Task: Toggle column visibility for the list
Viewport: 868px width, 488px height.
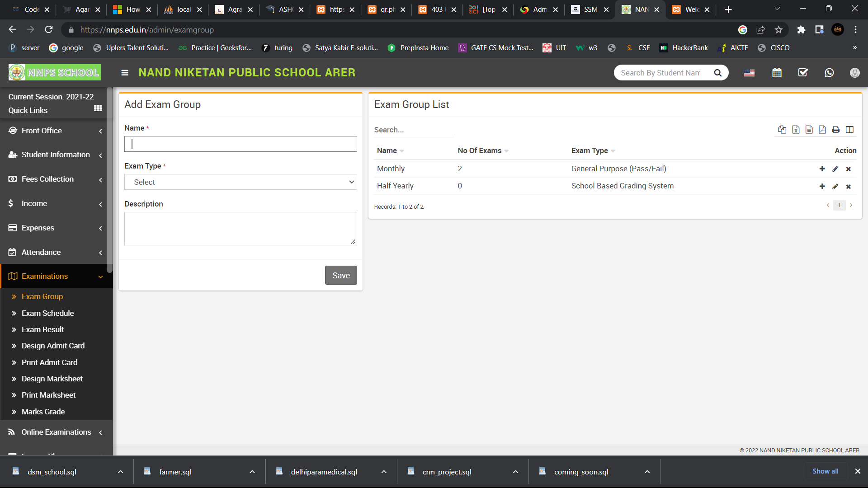Action: pos(849,130)
